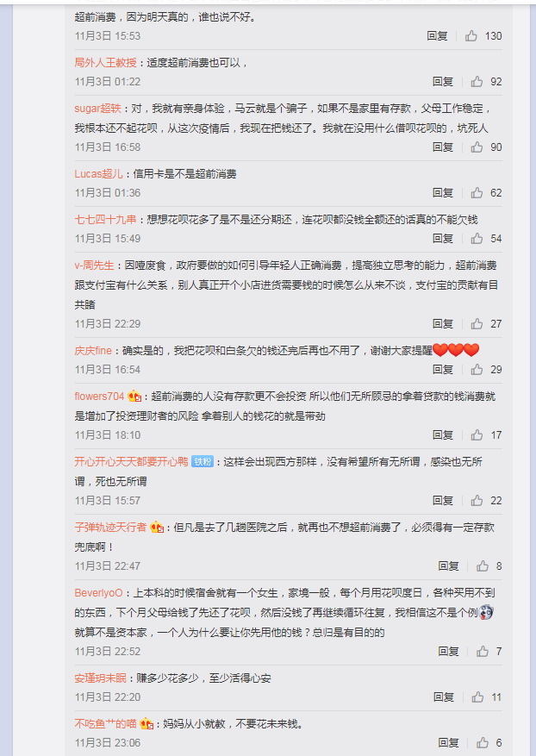Thumbs-up 安瑾玥未眠's comment
Viewport: 536px width, 756px height.
477,697
